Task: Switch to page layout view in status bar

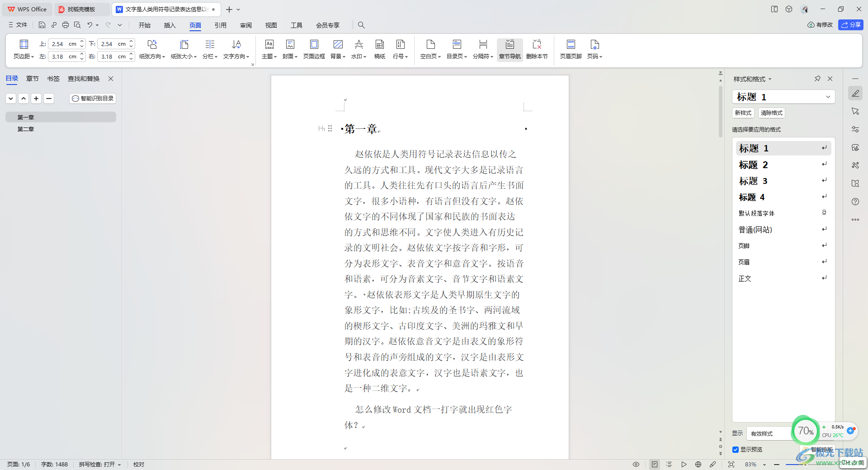Action: click(655, 465)
